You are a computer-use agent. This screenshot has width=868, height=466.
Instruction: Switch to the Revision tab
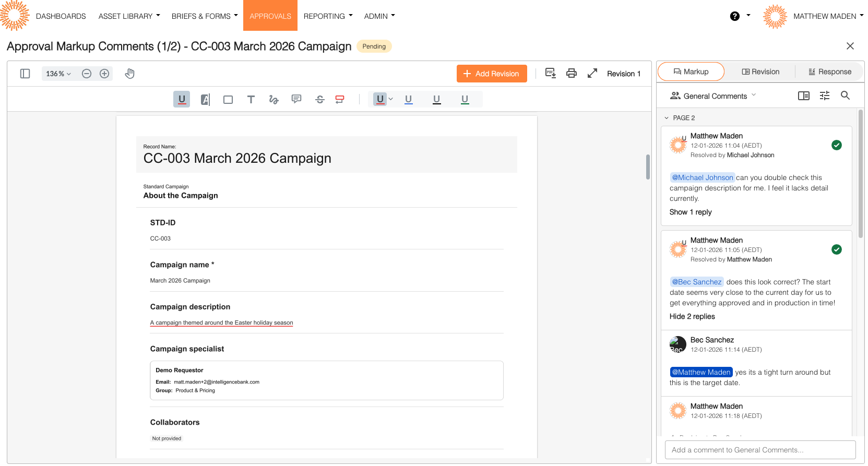(x=760, y=72)
